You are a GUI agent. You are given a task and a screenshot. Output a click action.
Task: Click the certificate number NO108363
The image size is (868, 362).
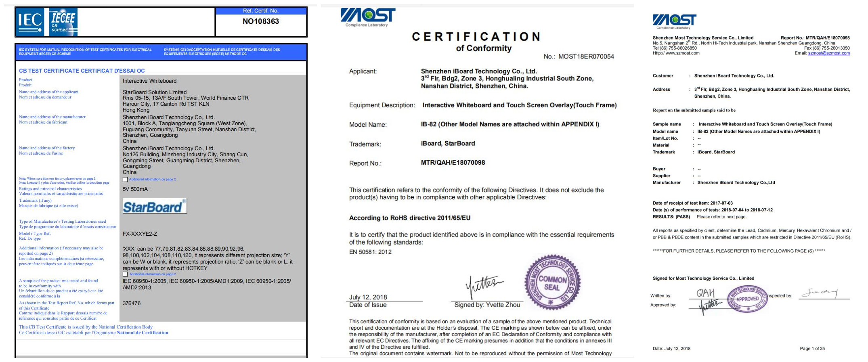click(x=261, y=21)
